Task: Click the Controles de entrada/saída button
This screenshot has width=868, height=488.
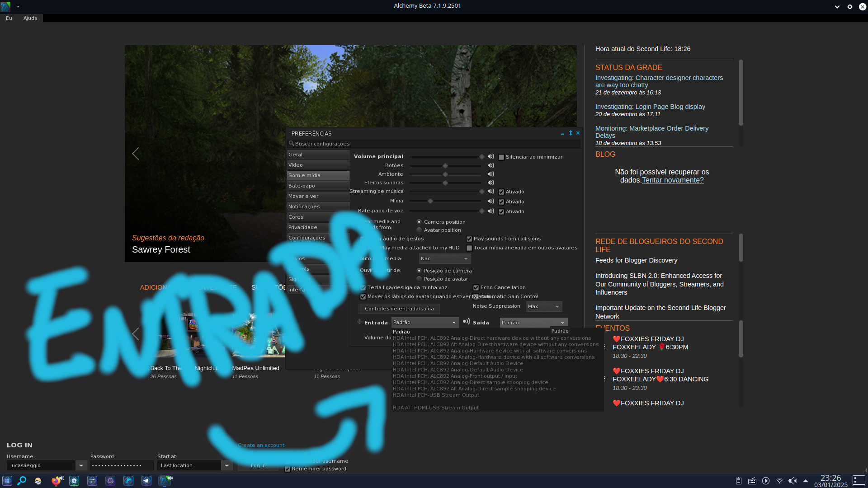Action: tap(399, 309)
